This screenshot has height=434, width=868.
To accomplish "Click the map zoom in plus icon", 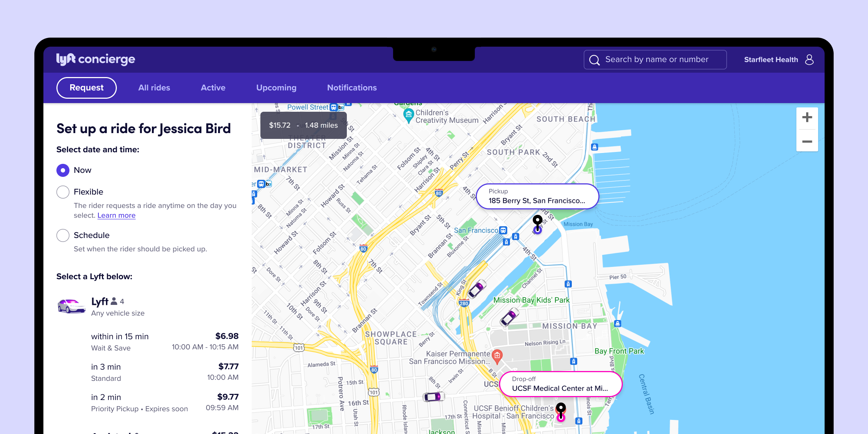I will click(x=807, y=118).
